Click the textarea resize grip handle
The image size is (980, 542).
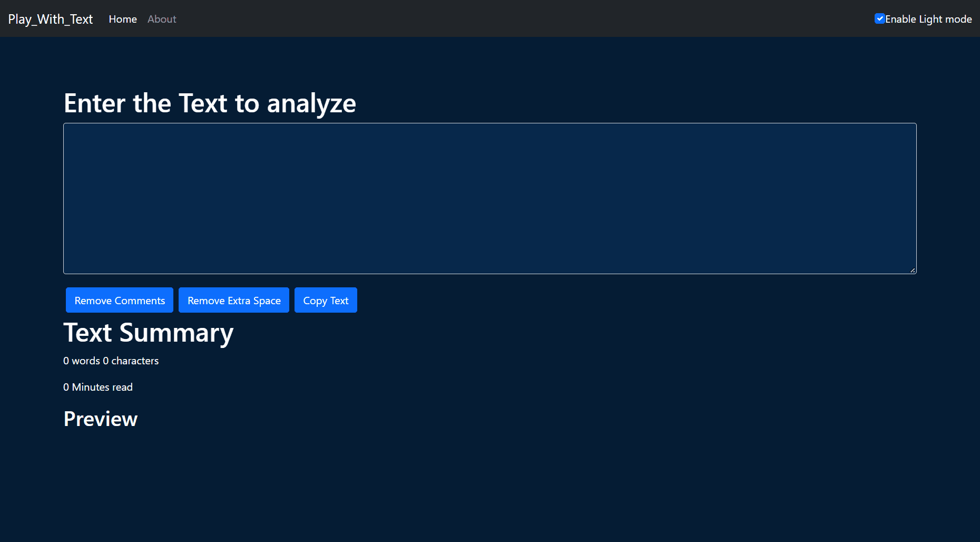point(913,270)
